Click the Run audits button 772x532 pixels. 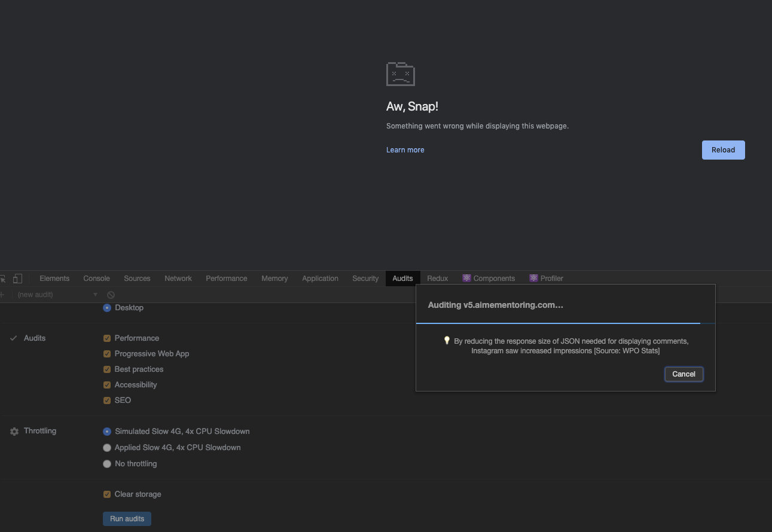[x=127, y=519]
